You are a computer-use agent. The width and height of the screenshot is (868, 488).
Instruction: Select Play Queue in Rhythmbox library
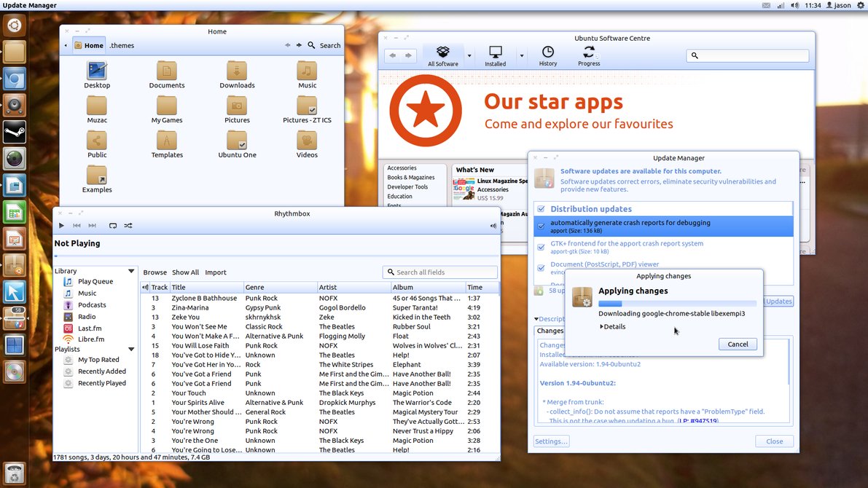click(95, 282)
